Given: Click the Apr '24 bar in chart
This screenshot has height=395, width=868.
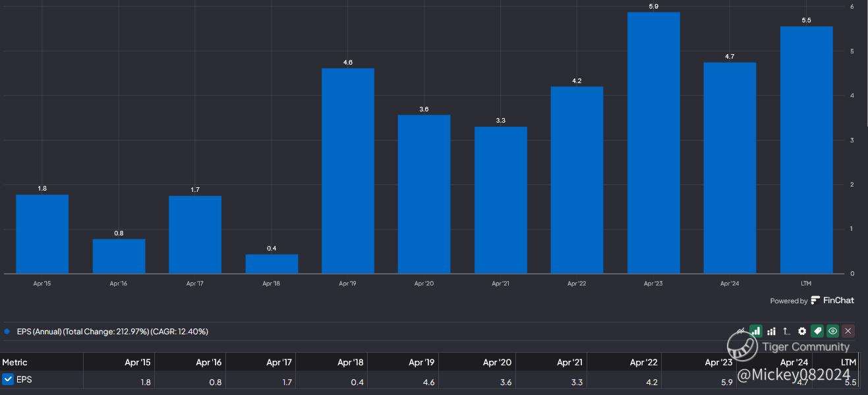Looking at the screenshot, I should [730, 167].
